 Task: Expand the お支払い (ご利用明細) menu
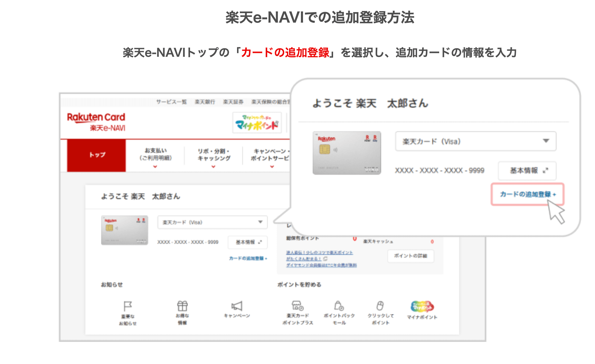click(x=155, y=155)
